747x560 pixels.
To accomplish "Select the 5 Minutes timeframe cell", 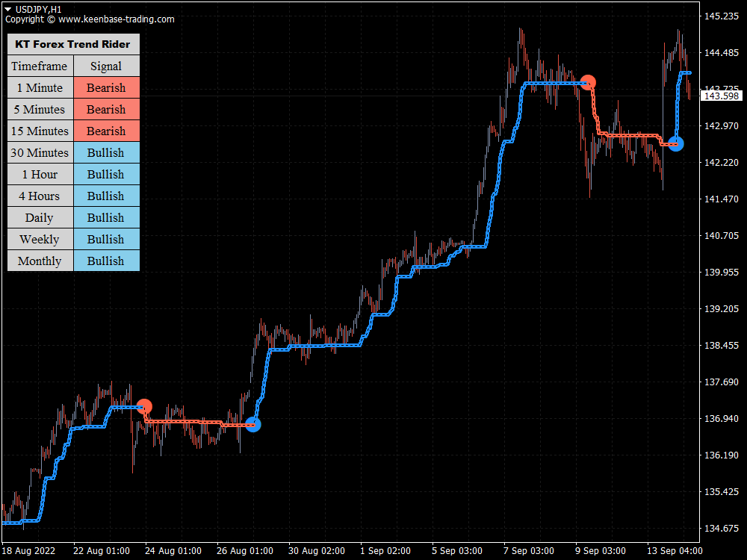I will click(40, 109).
